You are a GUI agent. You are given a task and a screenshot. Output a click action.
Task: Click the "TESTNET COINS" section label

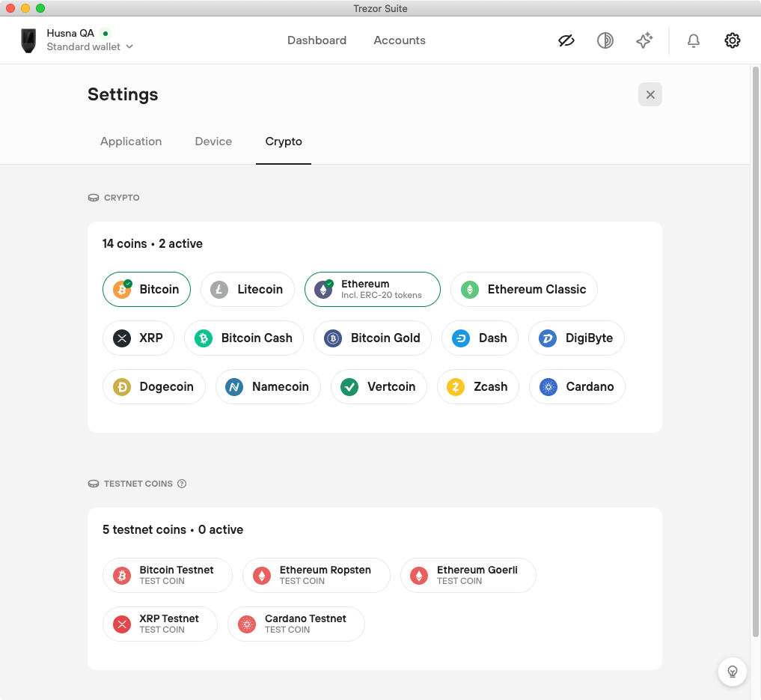pos(138,484)
